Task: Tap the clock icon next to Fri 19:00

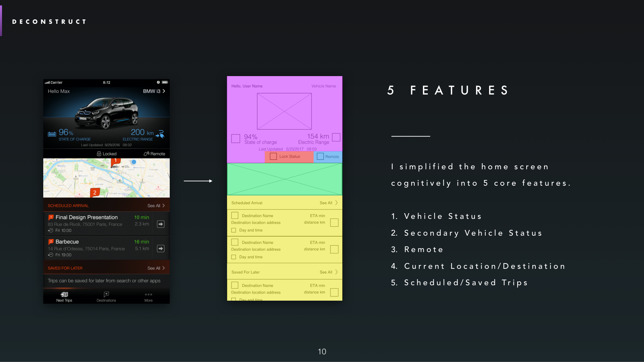Action: tap(51, 255)
